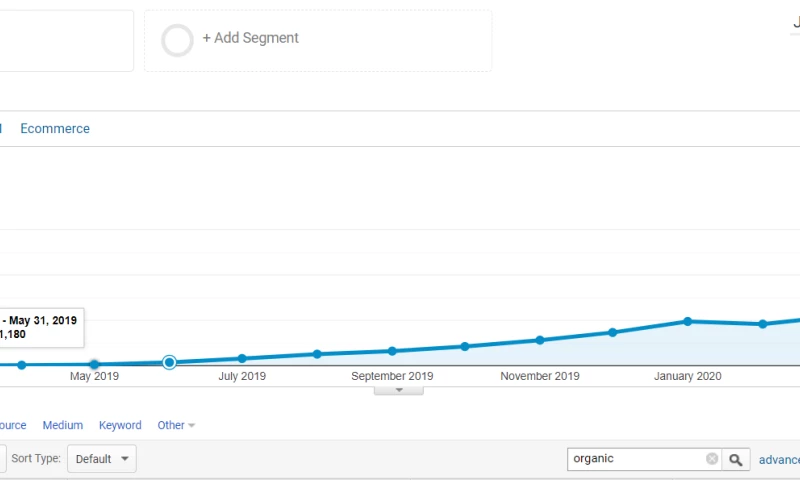Image resolution: width=800 pixels, height=480 pixels.
Task: Clear the organic search text
Action: tap(712, 459)
